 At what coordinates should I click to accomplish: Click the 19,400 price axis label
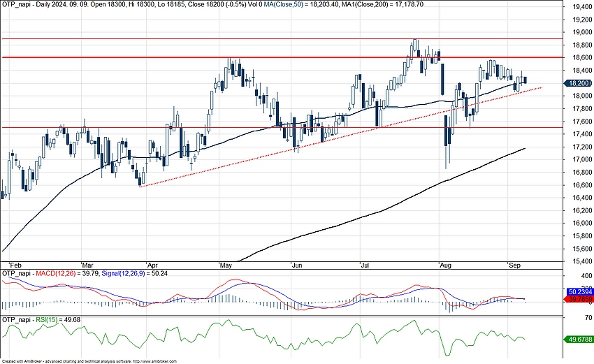pyautogui.click(x=583, y=6)
